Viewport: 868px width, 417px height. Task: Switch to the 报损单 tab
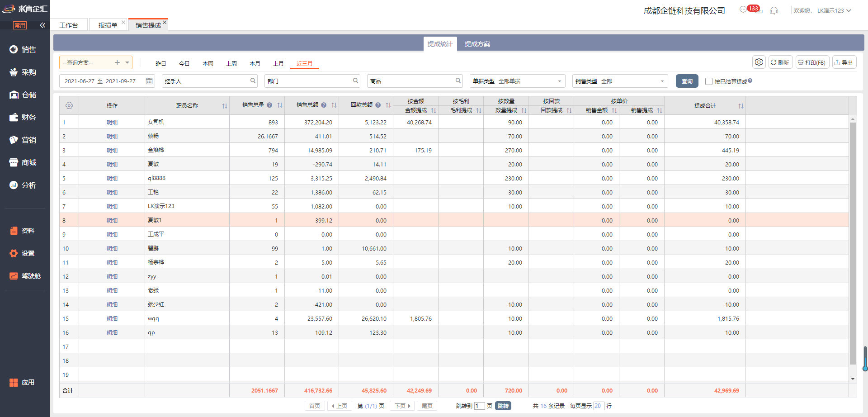(108, 25)
